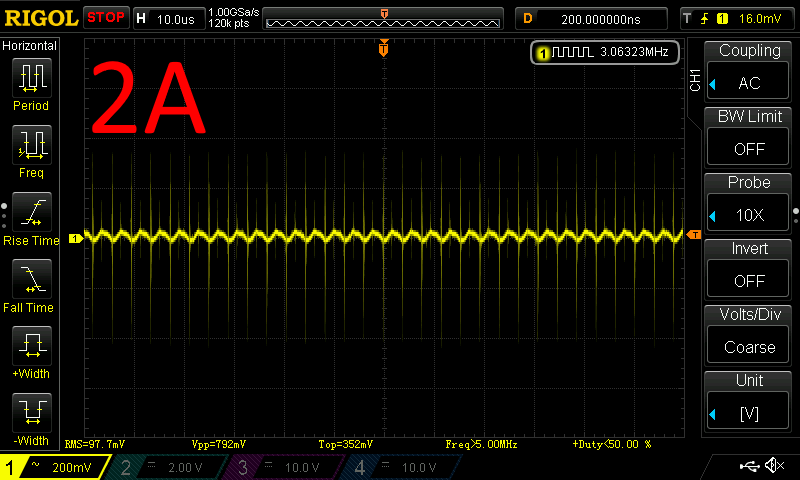
Task: Select the -Width measurement icon
Action: (32, 412)
